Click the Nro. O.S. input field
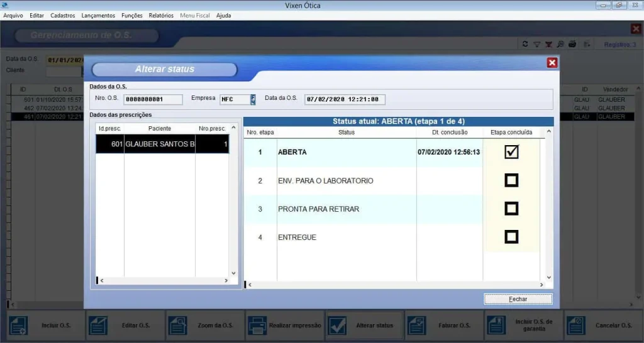Screen dimensions: 644x343 click(x=153, y=99)
